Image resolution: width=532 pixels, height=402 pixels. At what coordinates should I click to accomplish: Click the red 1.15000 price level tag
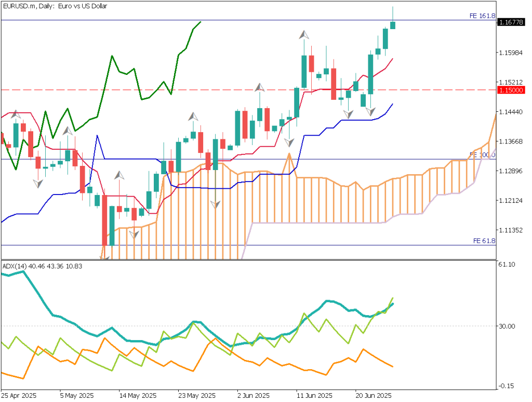point(511,90)
